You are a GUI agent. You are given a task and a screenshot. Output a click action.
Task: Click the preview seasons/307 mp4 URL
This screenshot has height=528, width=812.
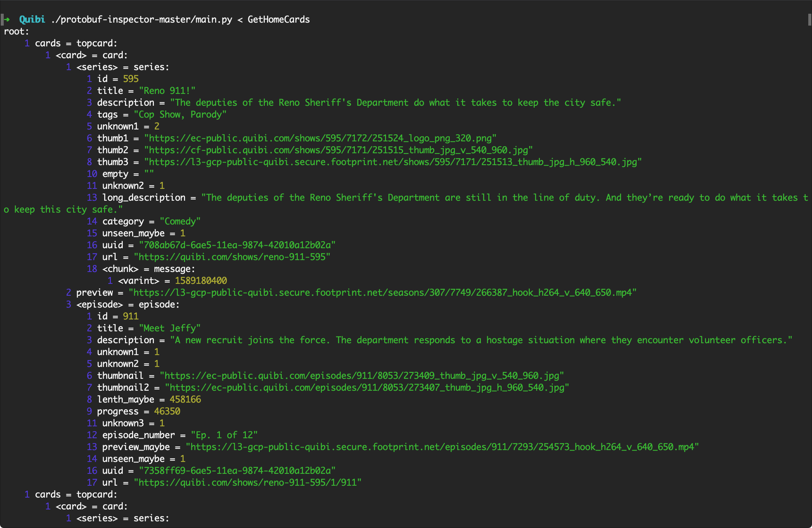pos(383,292)
